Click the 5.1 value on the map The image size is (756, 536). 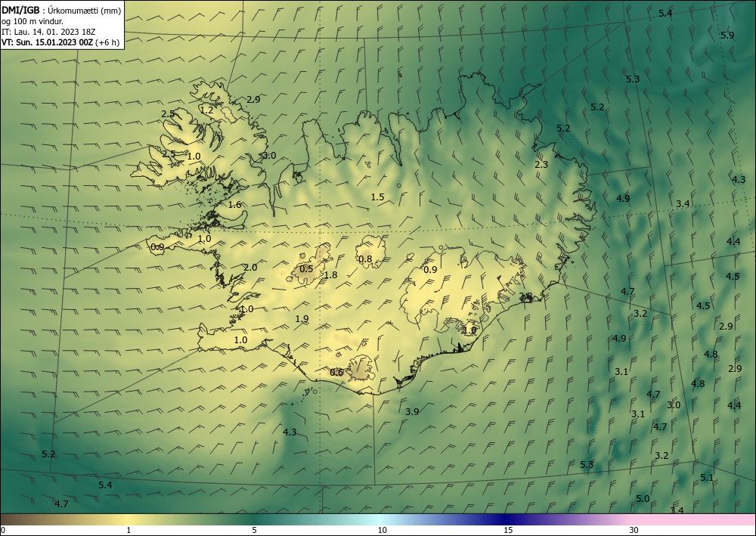point(707,478)
